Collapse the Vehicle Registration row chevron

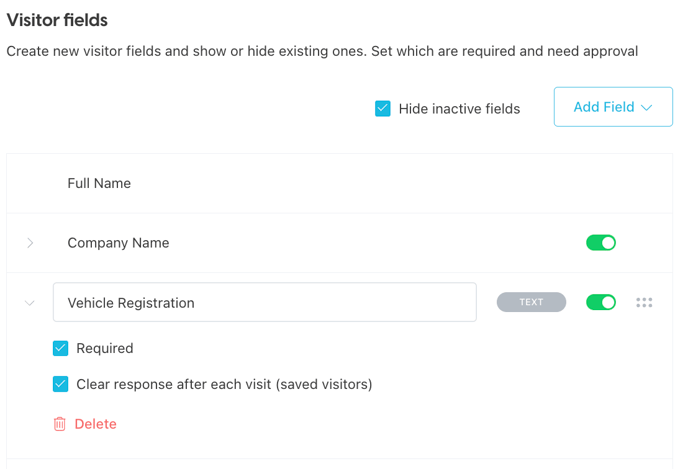[x=30, y=303]
